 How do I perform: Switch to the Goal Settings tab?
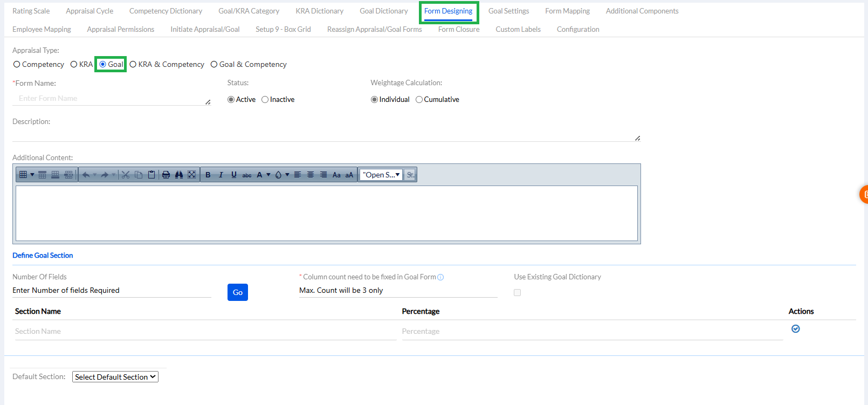click(508, 11)
